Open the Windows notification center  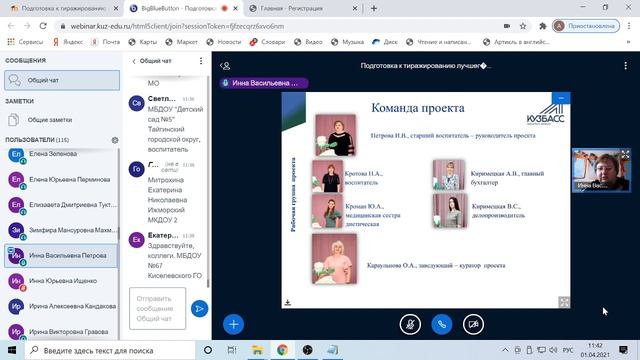[623, 350]
